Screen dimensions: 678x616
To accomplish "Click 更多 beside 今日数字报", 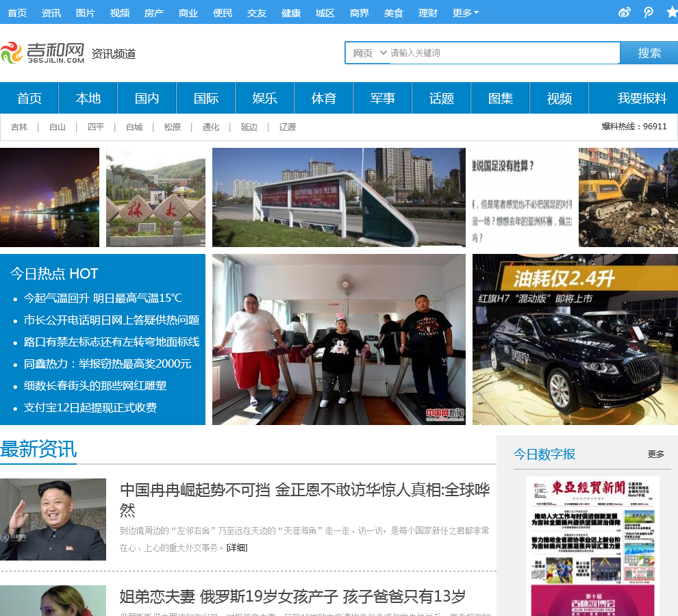I will (x=655, y=454).
